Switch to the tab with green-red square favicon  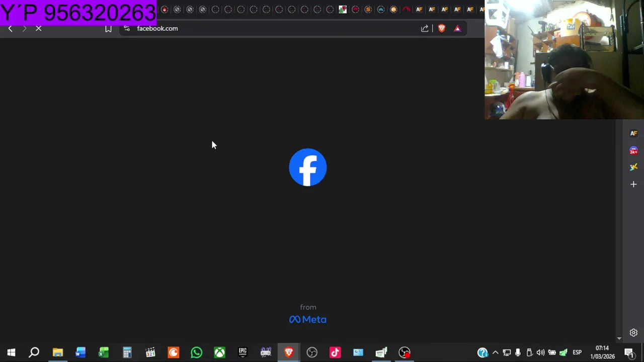343,10
